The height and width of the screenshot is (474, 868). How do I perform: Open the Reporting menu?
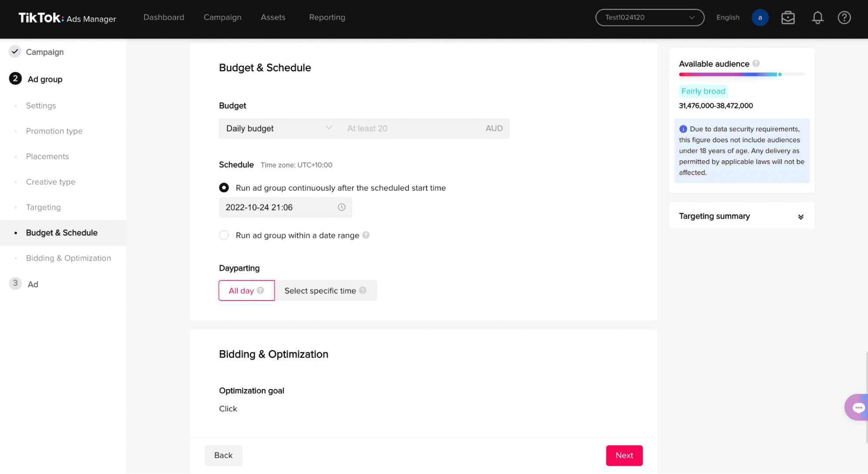pyautogui.click(x=327, y=17)
